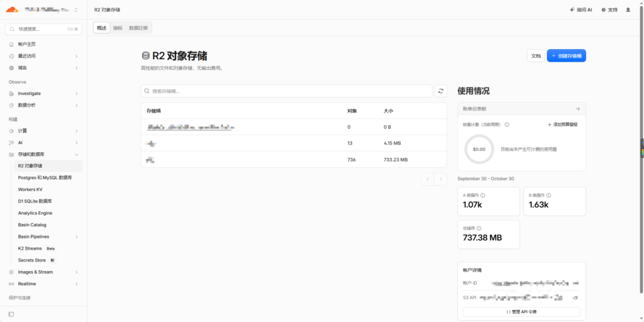The height and width of the screenshot is (322, 644).
Task: Click the Investigate sidebar icon
Action: (11, 94)
